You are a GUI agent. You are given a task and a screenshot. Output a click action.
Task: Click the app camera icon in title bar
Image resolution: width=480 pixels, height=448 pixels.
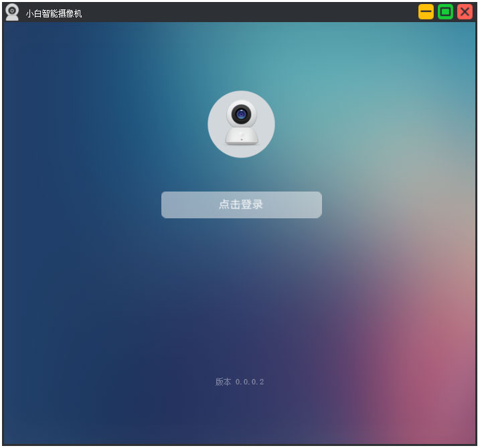(x=12, y=12)
